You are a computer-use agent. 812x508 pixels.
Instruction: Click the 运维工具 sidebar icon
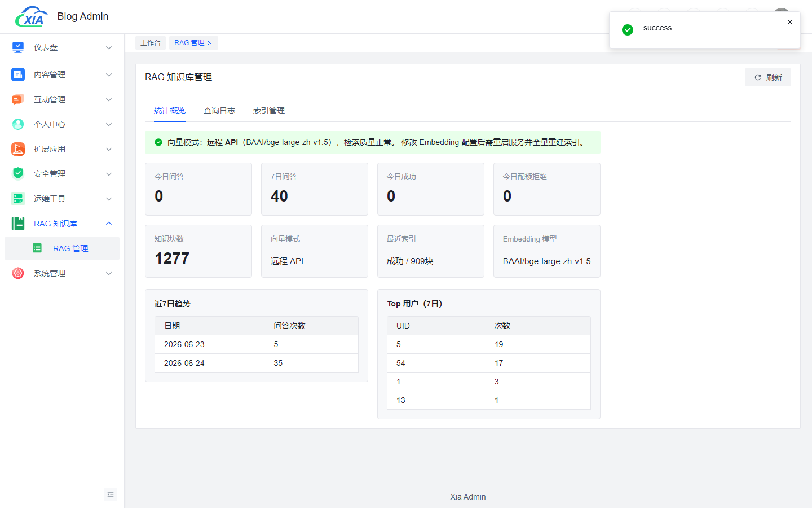[x=18, y=199]
